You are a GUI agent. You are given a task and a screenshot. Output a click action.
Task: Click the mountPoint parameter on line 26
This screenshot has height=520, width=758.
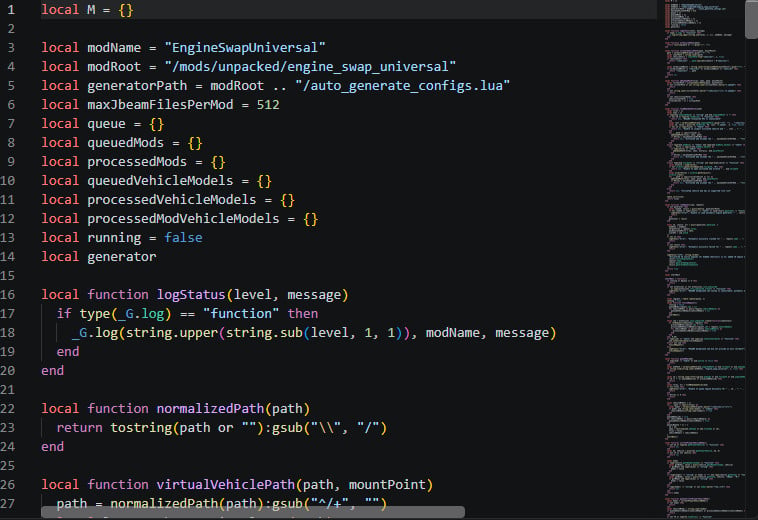pos(387,485)
